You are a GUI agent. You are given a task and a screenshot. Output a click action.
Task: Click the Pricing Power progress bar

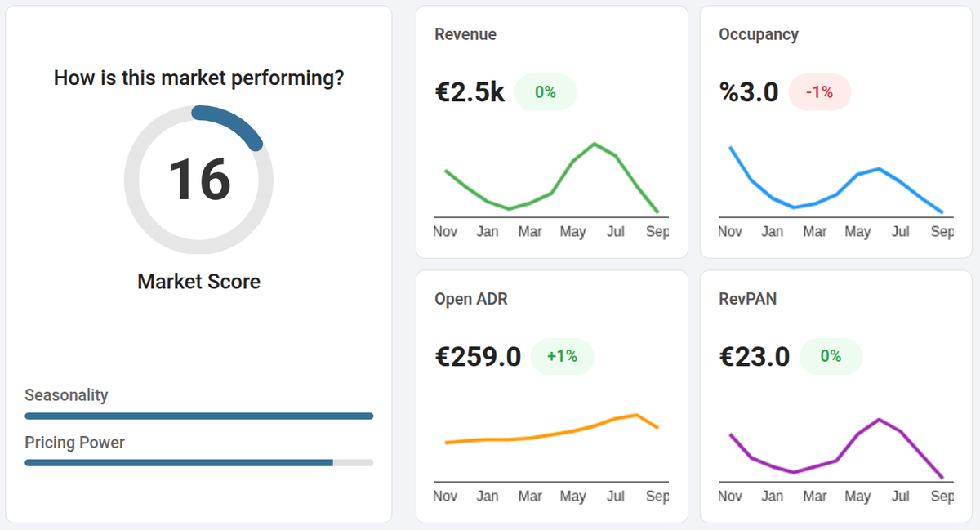[198, 462]
